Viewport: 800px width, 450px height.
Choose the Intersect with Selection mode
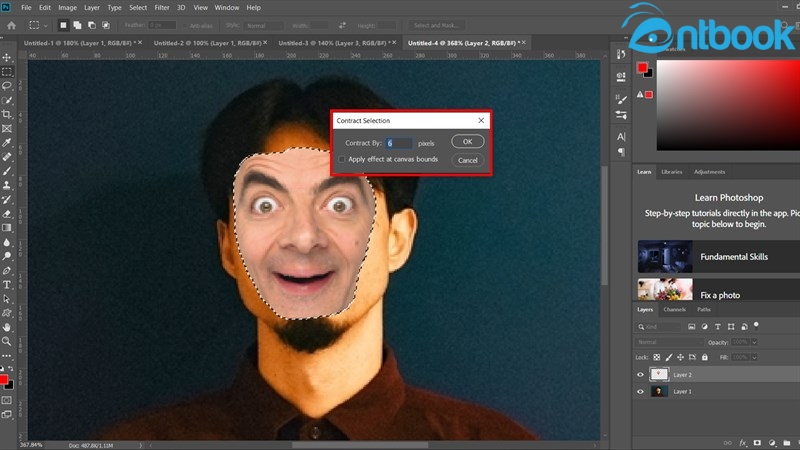coord(106,25)
